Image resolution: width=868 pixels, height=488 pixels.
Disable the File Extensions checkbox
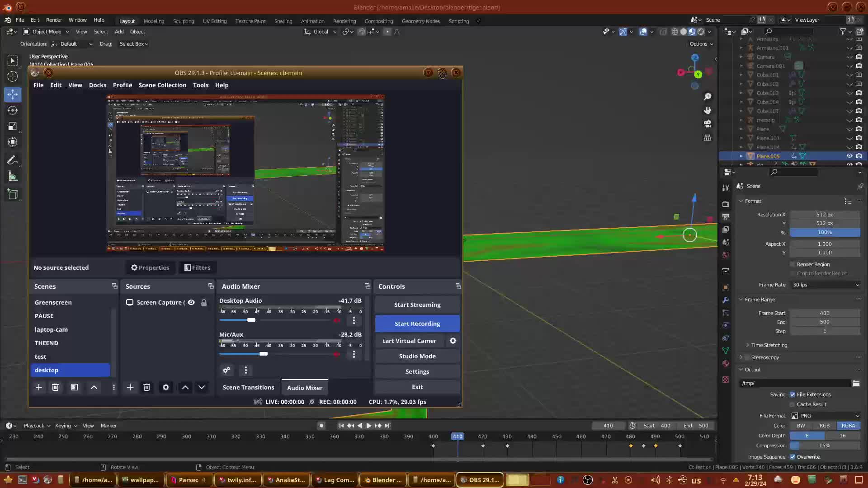(793, 394)
